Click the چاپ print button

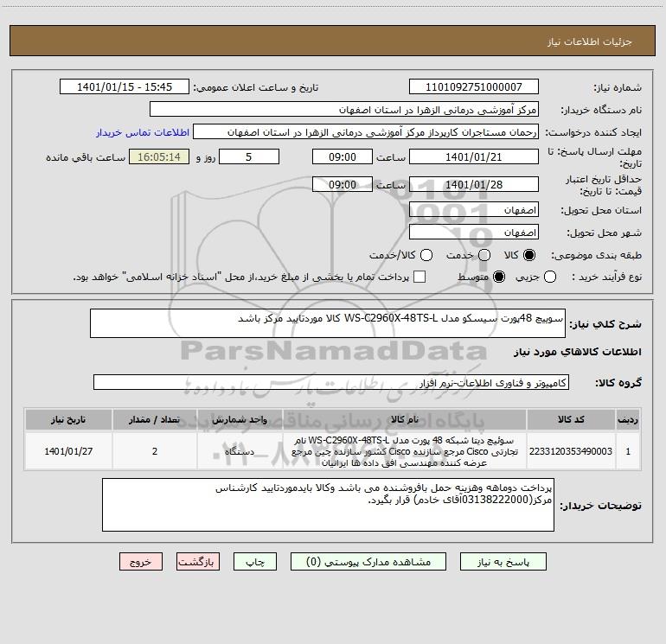click(x=255, y=562)
